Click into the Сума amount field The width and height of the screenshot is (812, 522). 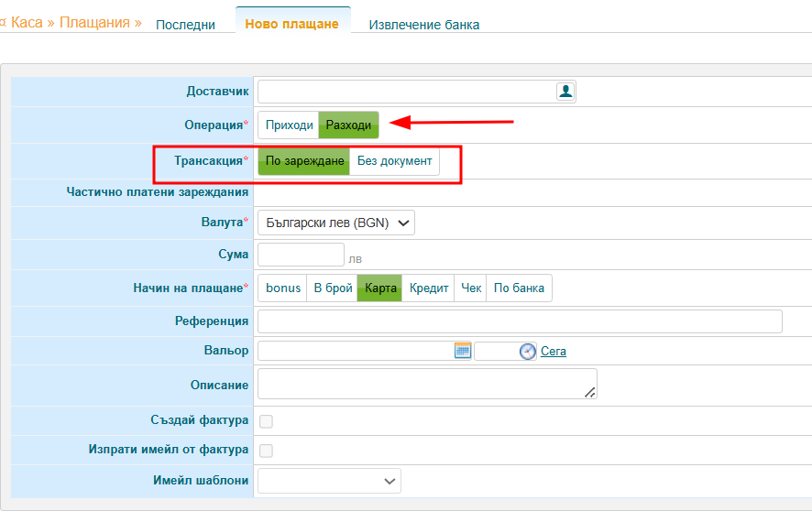[x=301, y=255]
